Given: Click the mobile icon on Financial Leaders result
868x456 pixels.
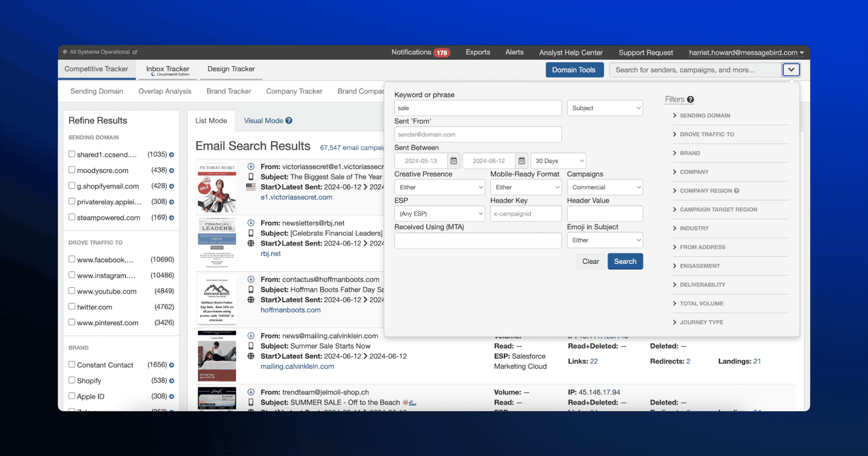Looking at the screenshot, I should 251,233.
